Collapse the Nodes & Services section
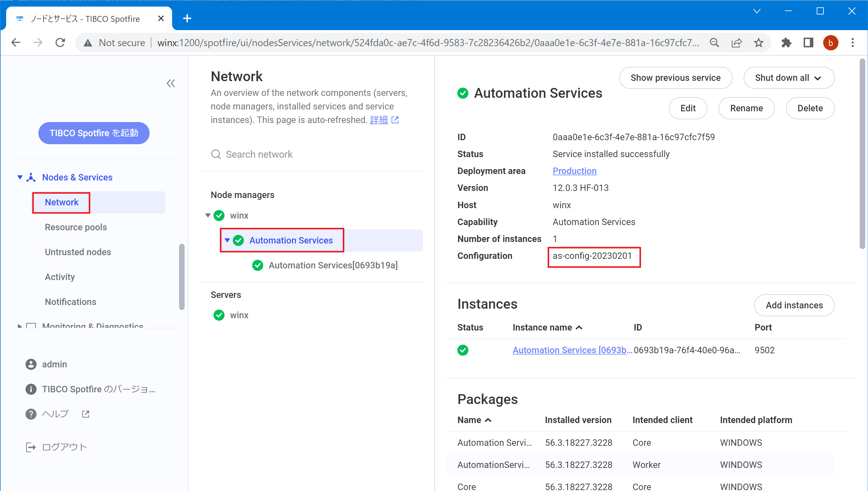This screenshot has height=491, width=868. click(20, 177)
